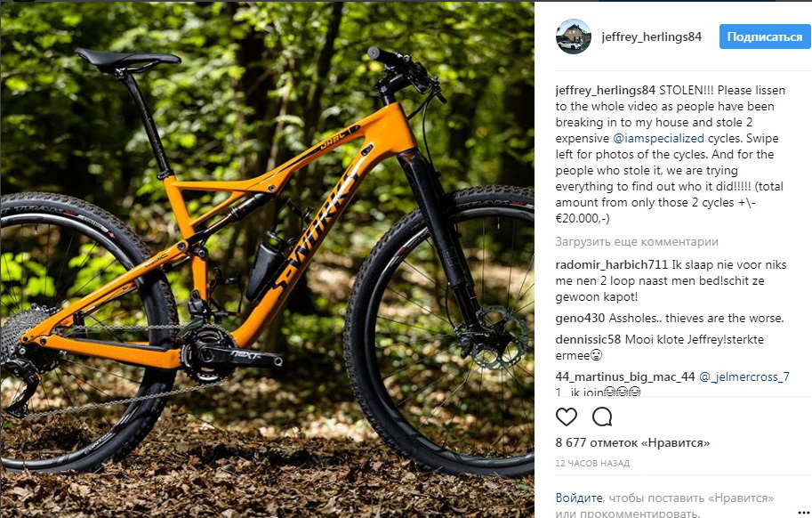Click the front wheel disc brake in photo

click(x=499, y=337)
